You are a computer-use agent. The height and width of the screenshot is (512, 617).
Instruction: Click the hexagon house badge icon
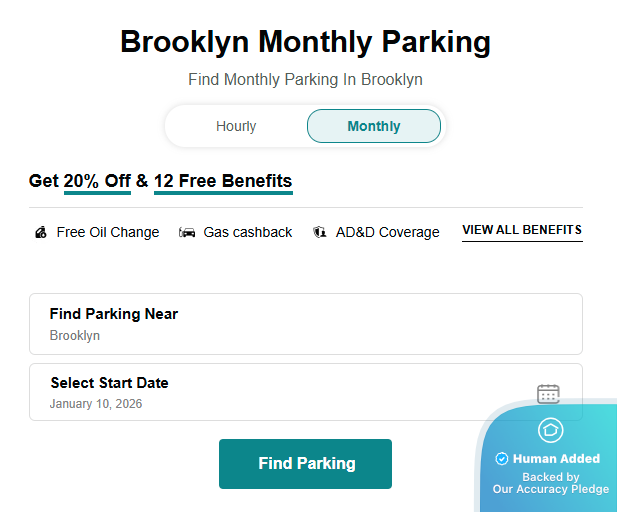[x=550, y=430]
